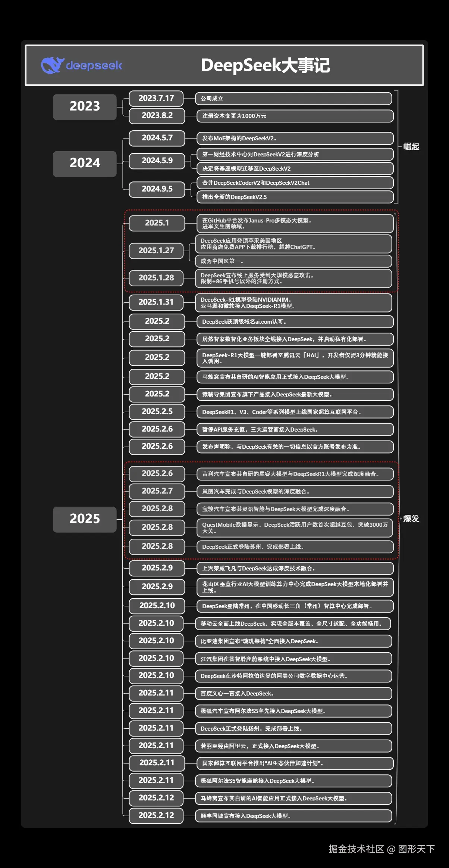Click the 发布声明称 official account event
Image resolution: width=449 pixels, height=868 pixels.
295,447
